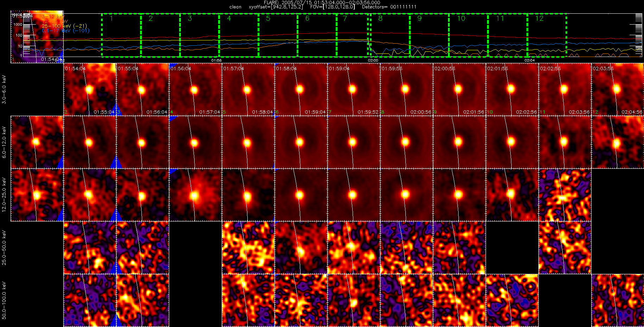This screenshot has width=644, height=327.
Task: Open the 50.0-100.0 keV image for interval 10
Action: [512, 300]
